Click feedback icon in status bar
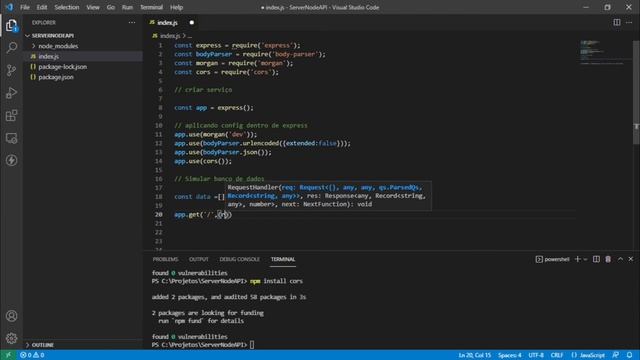Viewport: 640px width, 360px height. [x=616, y=355]
